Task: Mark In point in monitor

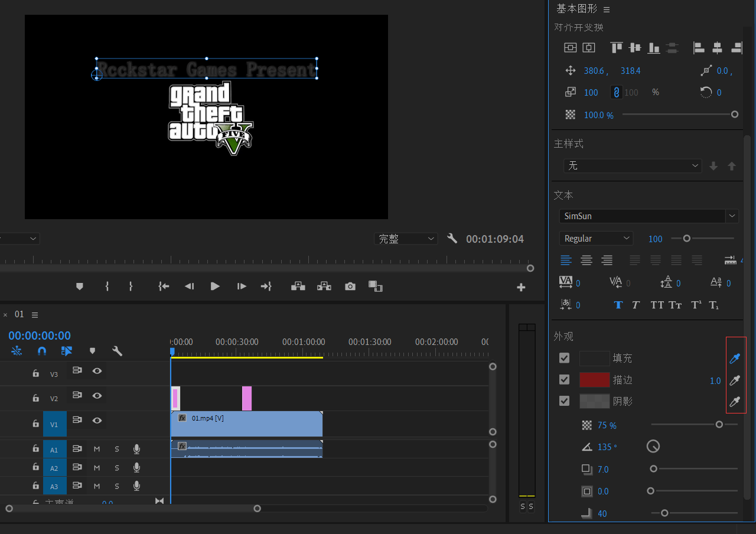Action: click(107, 286)
